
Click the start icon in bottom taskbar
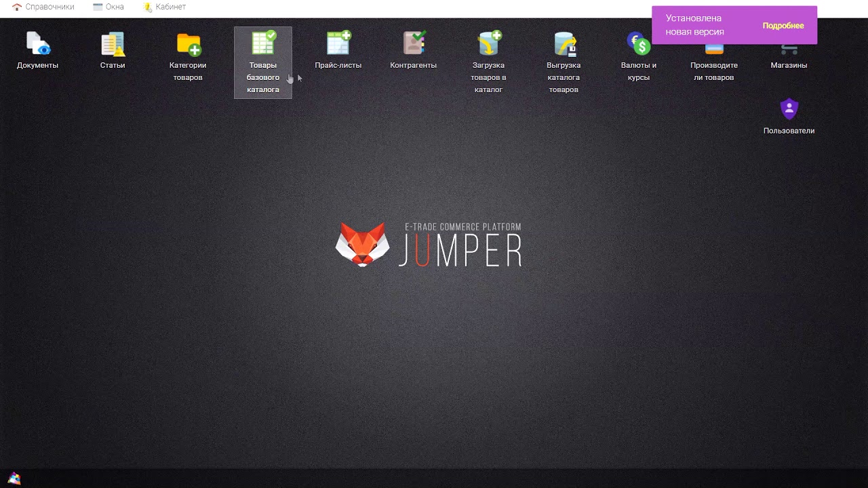[x=14, y=479]
